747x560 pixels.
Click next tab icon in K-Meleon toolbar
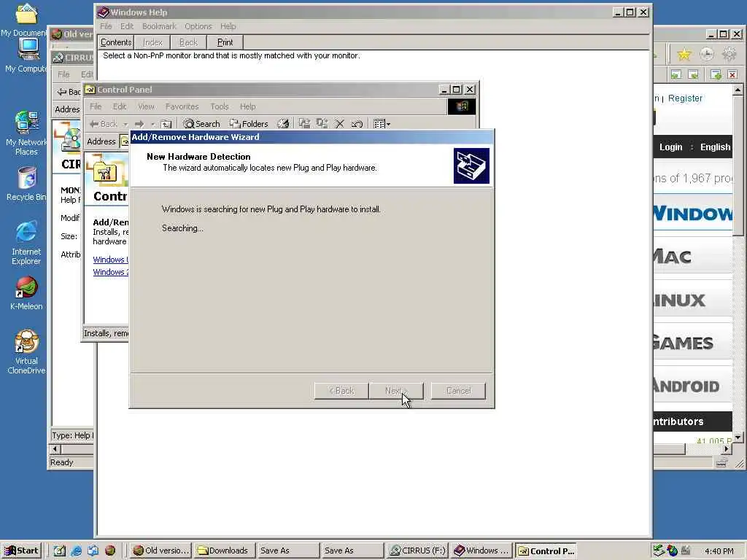(x=693, y=74)
